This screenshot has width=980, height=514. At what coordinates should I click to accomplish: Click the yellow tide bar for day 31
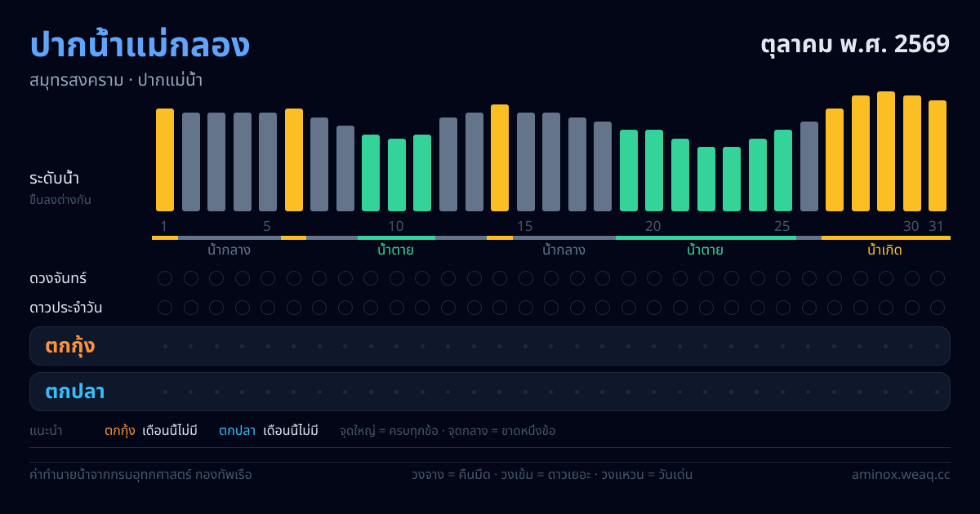click(938, 156)
